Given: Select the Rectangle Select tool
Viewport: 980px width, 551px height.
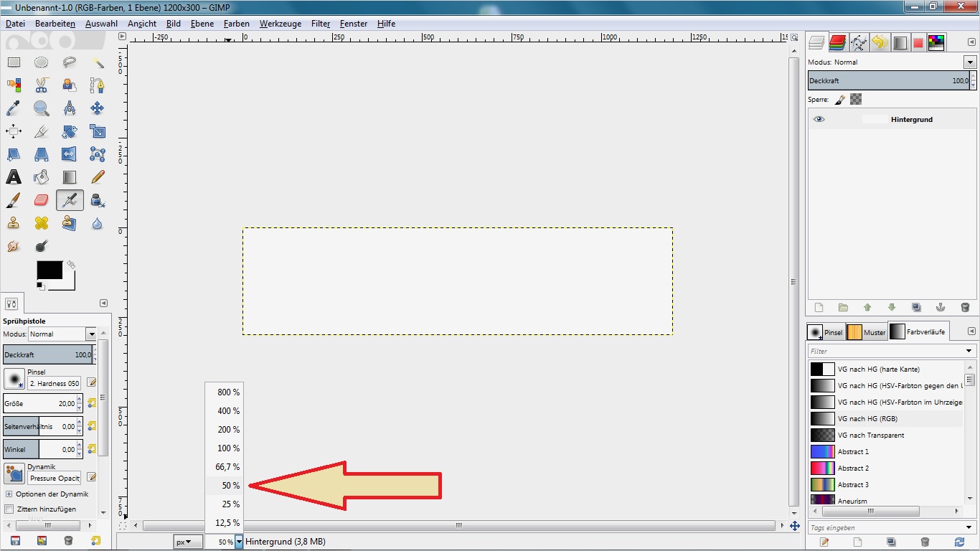Looking at the screenshot, I should (14, 62).
